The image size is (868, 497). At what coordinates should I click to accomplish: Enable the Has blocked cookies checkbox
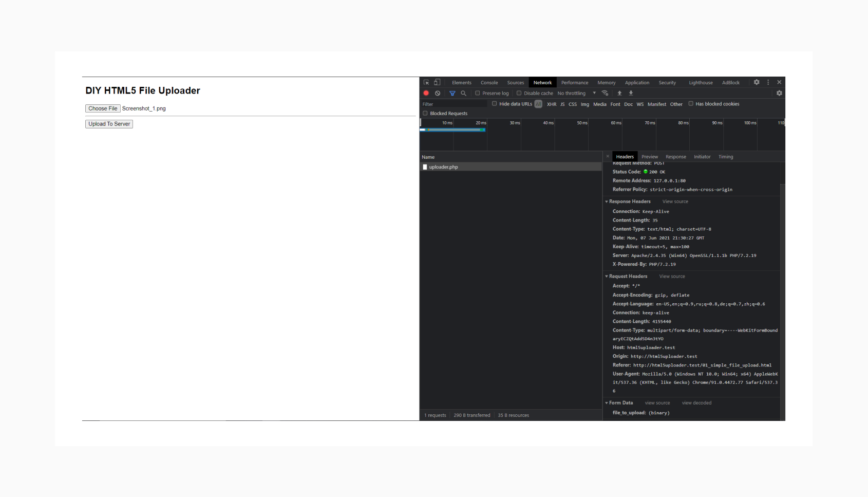click(691, 104)
